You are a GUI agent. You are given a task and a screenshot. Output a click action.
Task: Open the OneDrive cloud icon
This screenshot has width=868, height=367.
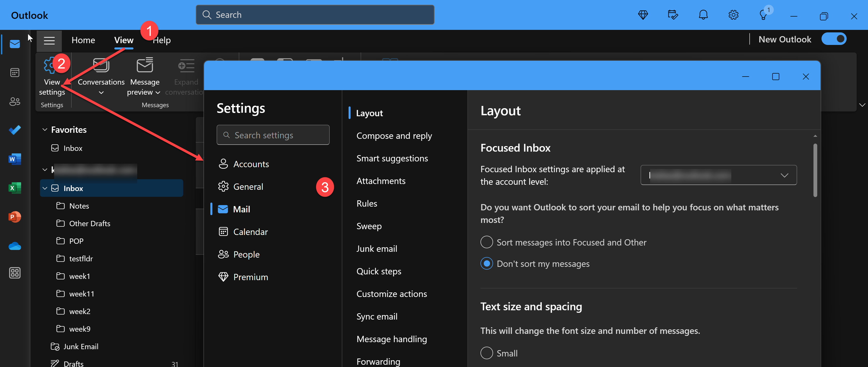coord(15,246)
